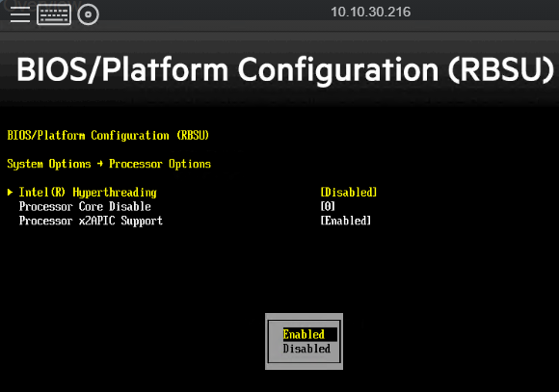
Task: Open the hamburger menu icon
Action: [20, 14]
